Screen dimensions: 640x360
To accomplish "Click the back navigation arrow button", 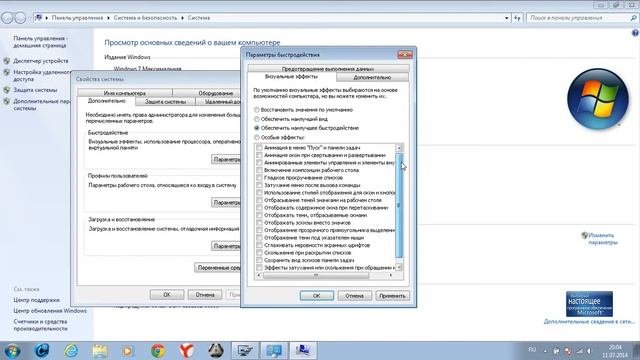I will coord(7,18).
